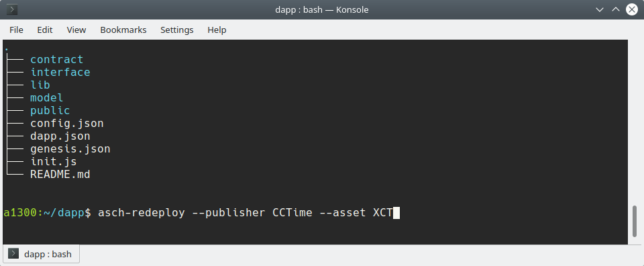The image size is (644, 266).
Task: Click the Konsole terminal icon in title bar
Action: pos(12,9)
